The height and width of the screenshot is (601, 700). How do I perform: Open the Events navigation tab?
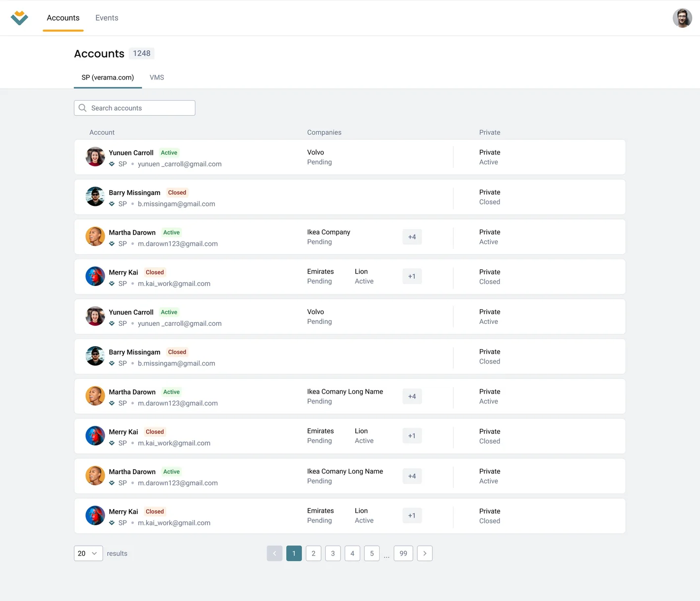[107, 18]
